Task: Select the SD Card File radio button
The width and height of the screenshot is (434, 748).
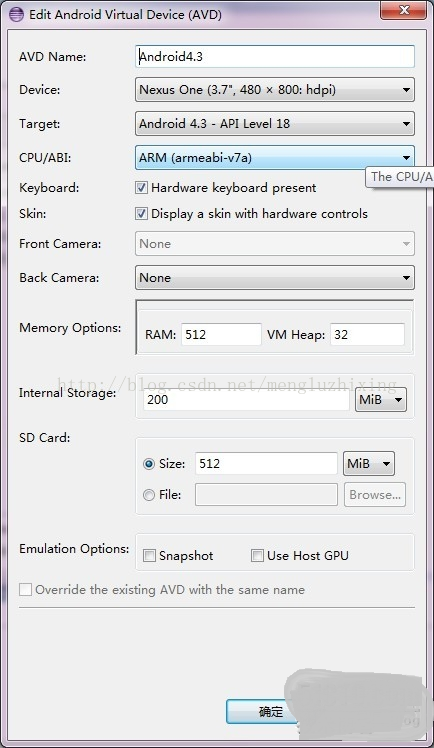Action: (x=149, y=495)
